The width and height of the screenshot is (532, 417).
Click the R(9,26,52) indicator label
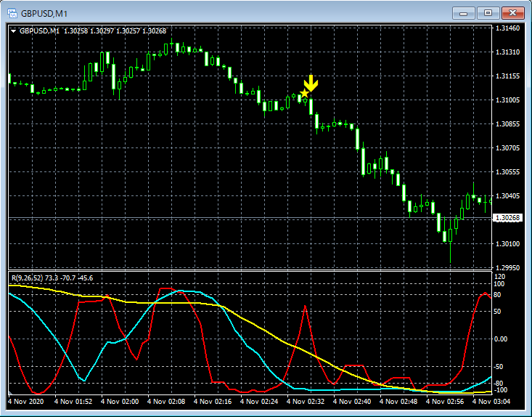(28, 278)
